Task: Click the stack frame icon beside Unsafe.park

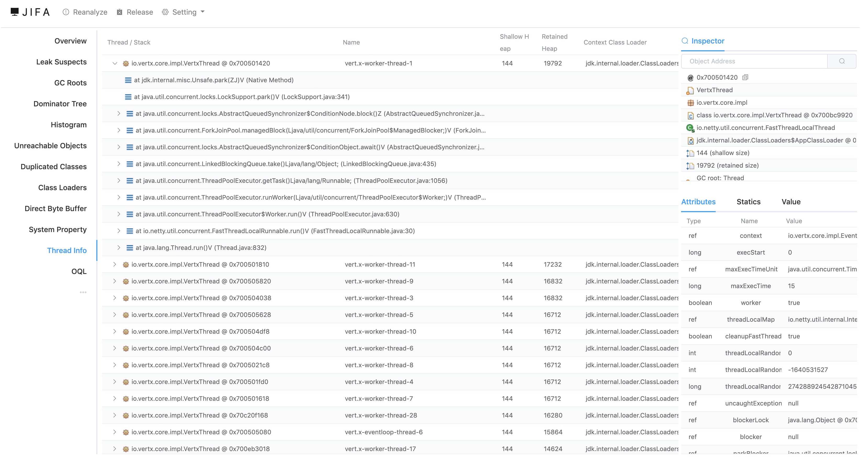Action: coord(128,80)
